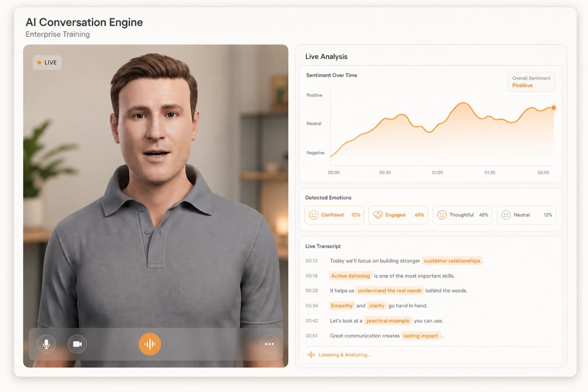
Task: Toggle the camera button
Action: (x=77, y=344)
